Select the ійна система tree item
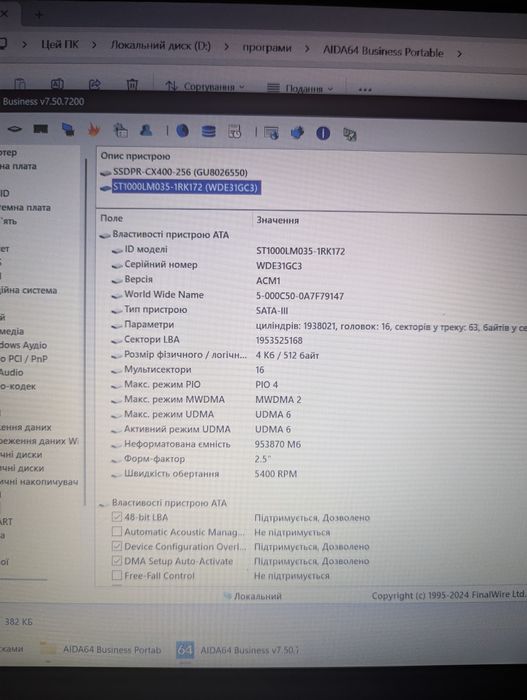The height and width of the screenshot is (700, 527). click(x=29, y=290)
